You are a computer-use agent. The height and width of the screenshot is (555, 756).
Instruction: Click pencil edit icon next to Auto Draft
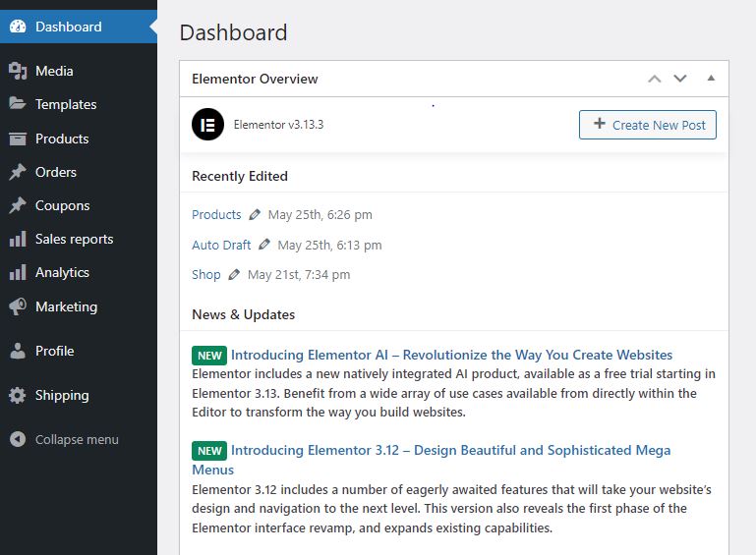click(x=264, y=245)
